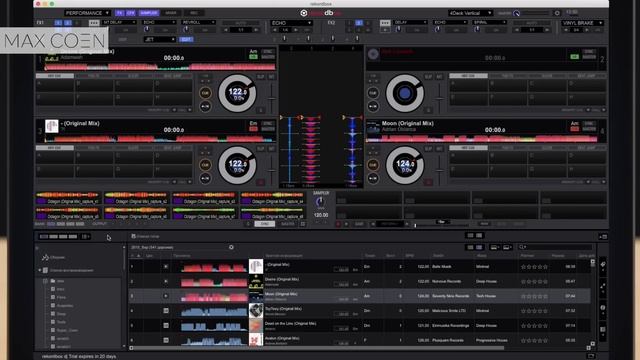Open the JET effect dropdown
The image size is (640, 360).
[x=160, y=39]
